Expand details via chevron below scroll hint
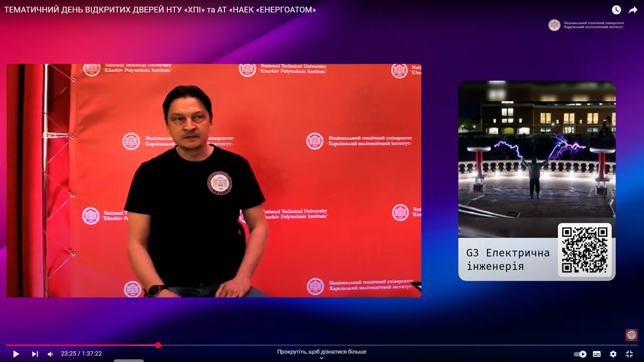 point(321,358)
